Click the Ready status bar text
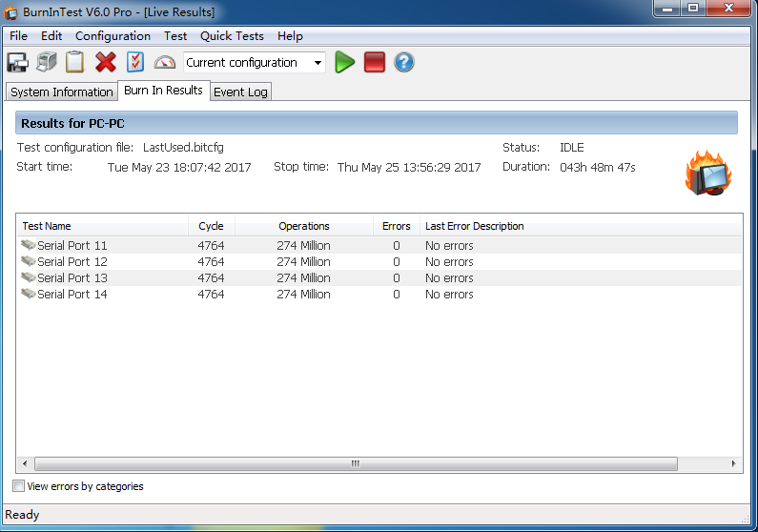This screenshot has height=532, width=758. coord(22,515)
